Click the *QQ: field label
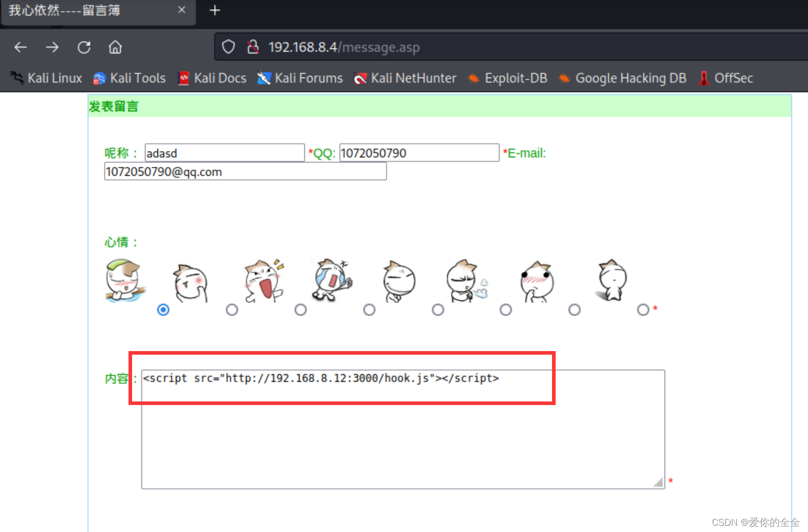The image size is (808, 532). (x=322, y=153)
